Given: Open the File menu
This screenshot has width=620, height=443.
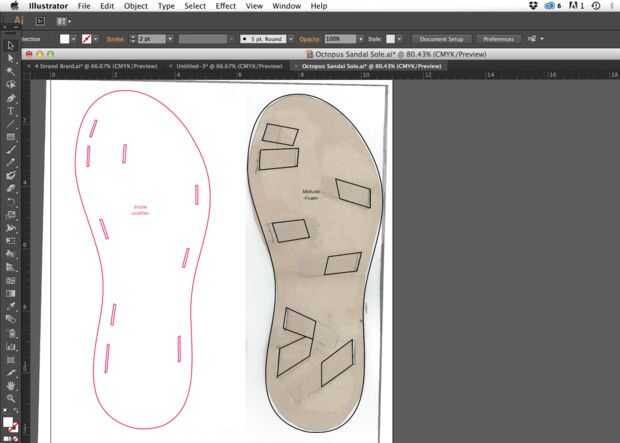Looking at the screenshot, I should pos(84,6).
